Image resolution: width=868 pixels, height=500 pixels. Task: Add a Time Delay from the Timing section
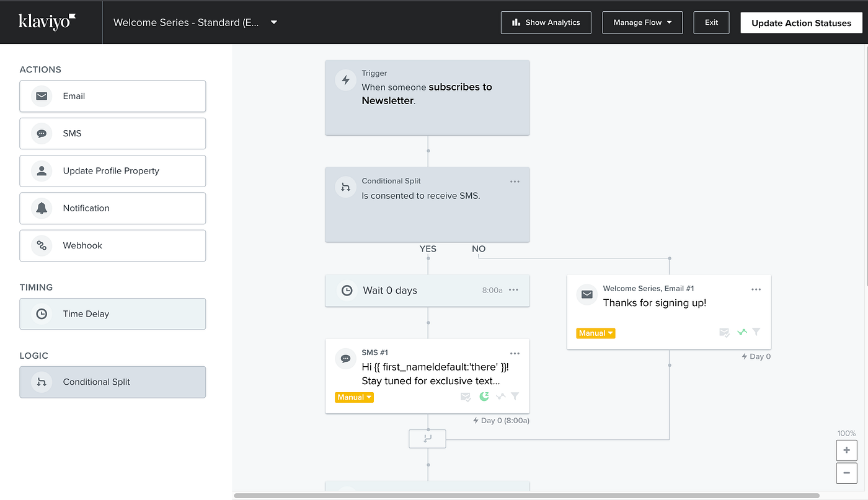tap(112, 314)
